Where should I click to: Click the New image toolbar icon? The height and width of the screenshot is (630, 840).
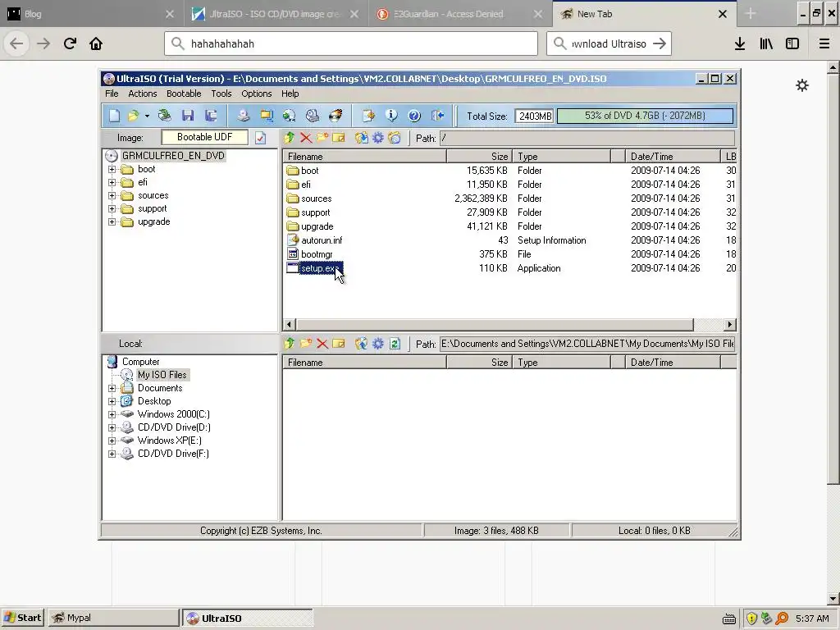114,116
